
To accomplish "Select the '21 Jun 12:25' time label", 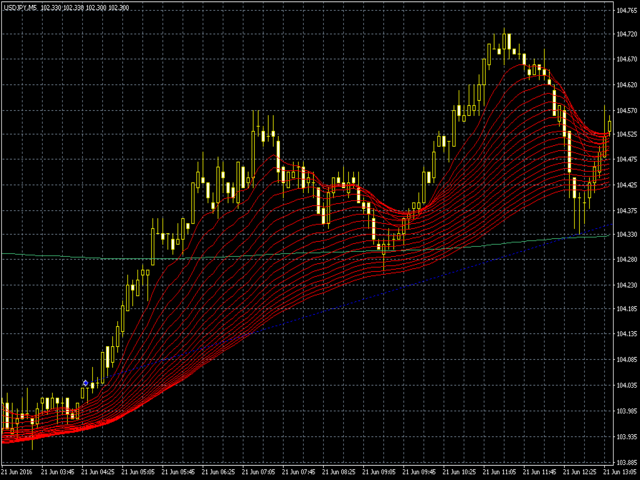I will 580,472.
